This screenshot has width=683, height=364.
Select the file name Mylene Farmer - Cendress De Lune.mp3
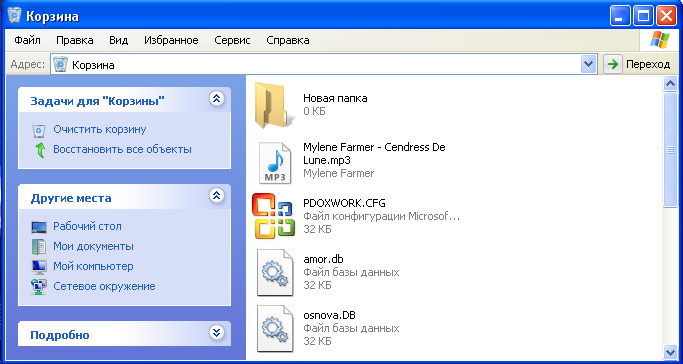click(x=374, y=153)
